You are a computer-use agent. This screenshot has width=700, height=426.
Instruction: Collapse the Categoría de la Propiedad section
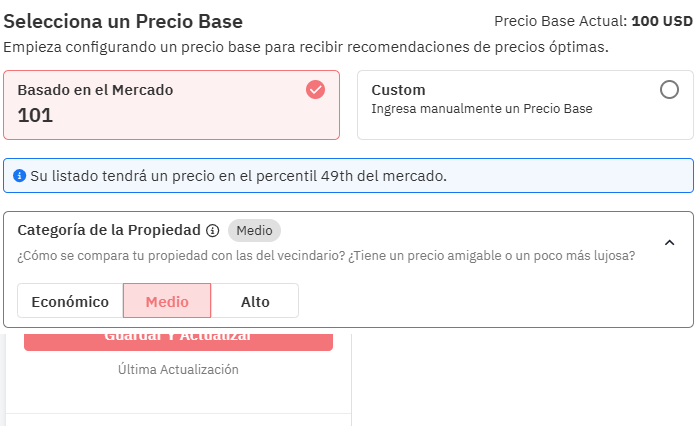670,242
